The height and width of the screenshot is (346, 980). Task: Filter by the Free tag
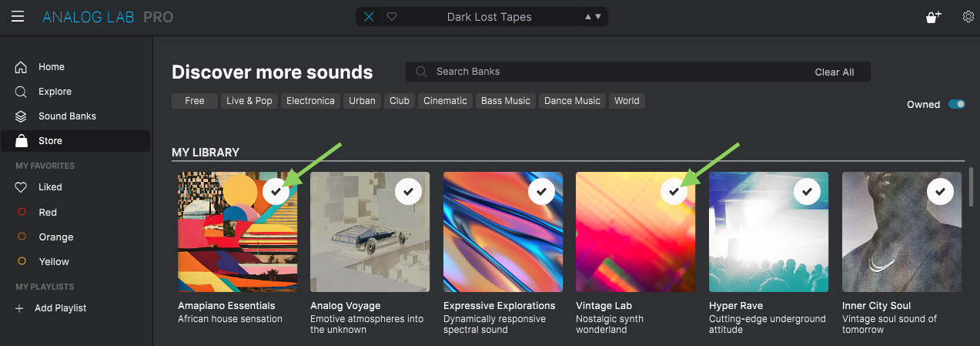point(195,101)
